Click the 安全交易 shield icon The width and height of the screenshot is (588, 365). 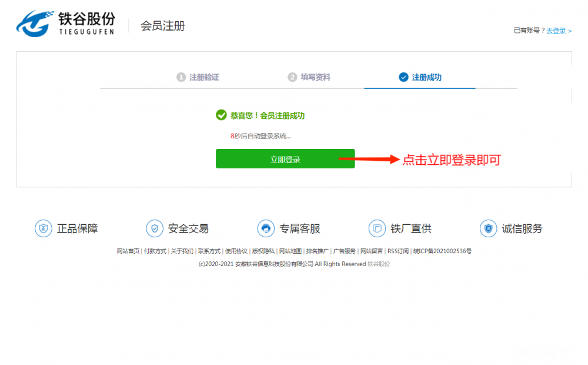click(x=155, y=228)
